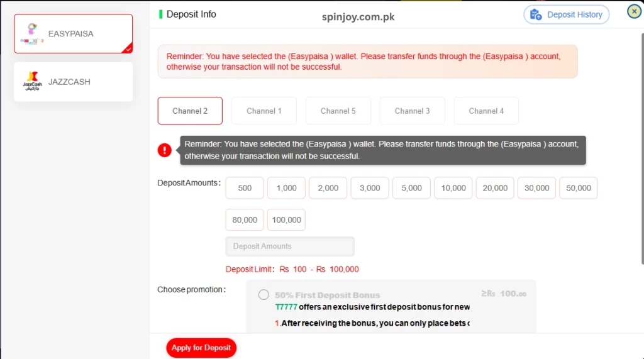Switch to Channel 5 tab
The width and height of the screenshot is (644, 359).
pos(338,111)
